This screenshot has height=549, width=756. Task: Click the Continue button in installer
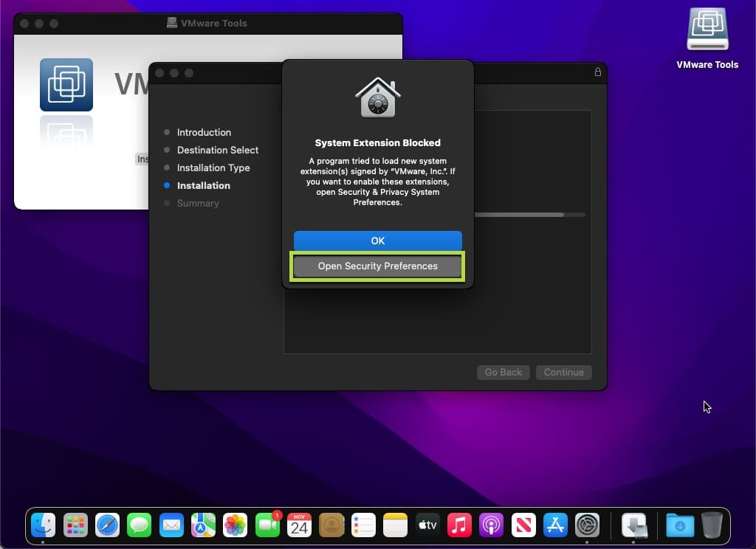coord(563,372)
